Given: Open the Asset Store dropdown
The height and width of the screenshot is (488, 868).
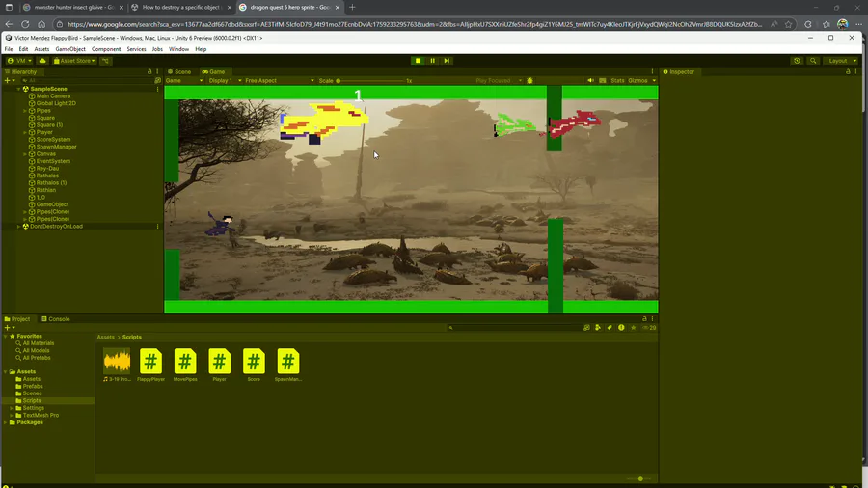Looking at the screenshot, I should coord(74,61).
